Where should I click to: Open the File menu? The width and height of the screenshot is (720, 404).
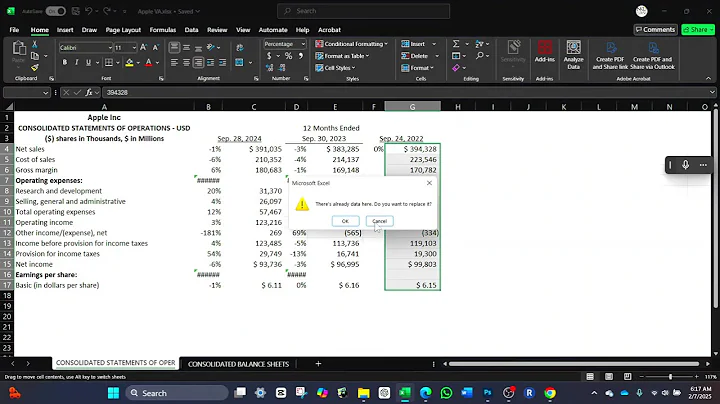(14, 30)
